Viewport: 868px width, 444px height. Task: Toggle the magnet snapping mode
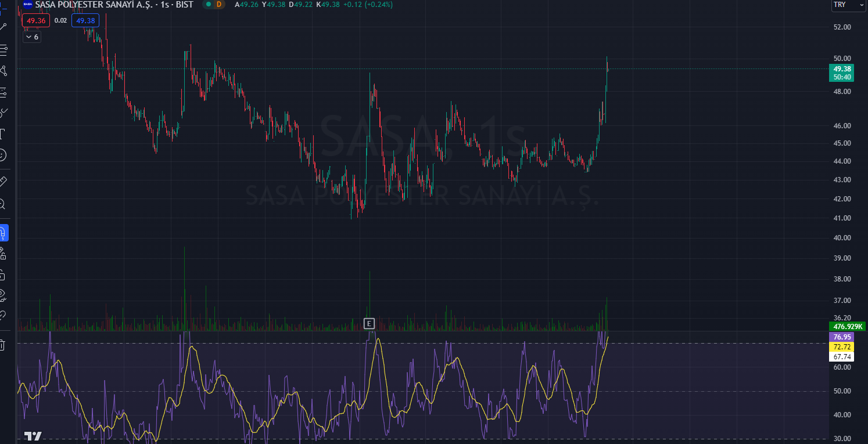point(3,233)
